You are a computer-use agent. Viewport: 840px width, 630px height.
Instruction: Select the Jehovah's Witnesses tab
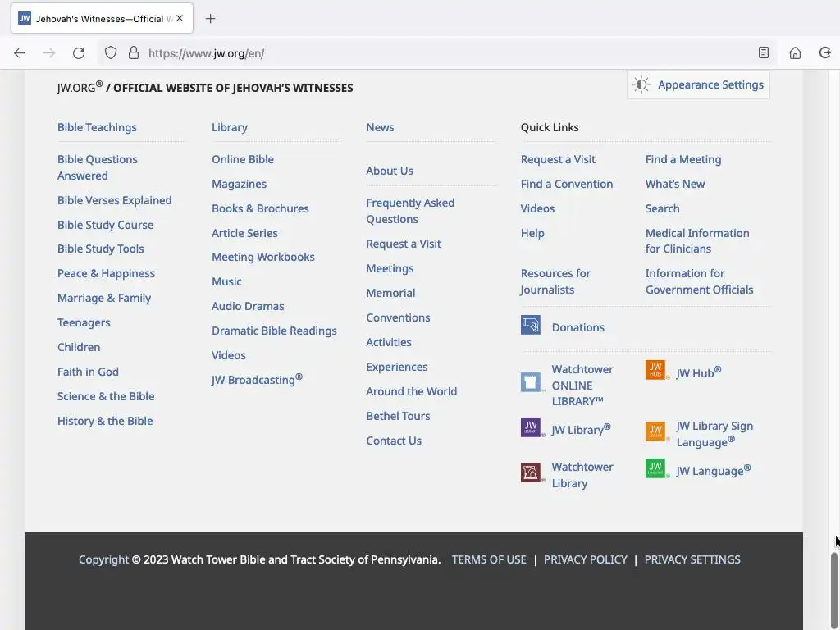pyautogui.click(x=102, y=19)
